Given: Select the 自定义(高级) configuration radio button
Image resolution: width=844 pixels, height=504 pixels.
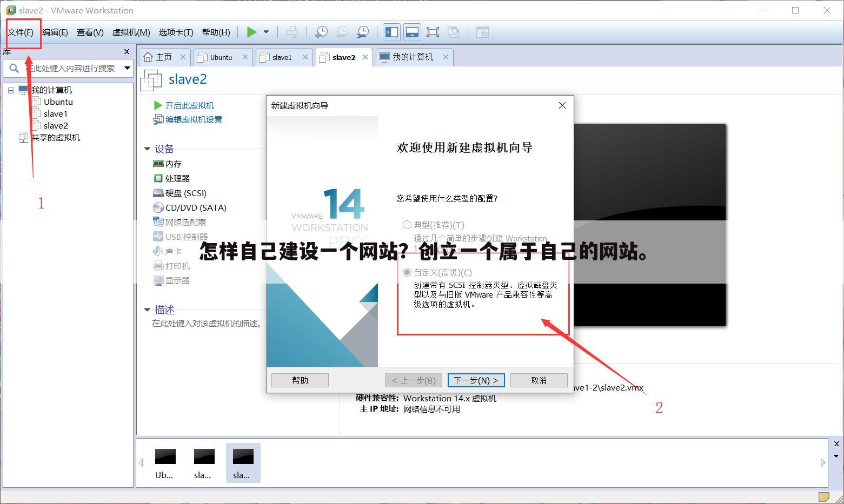Looking at the screenshot, I should click(x=407, y=272).
